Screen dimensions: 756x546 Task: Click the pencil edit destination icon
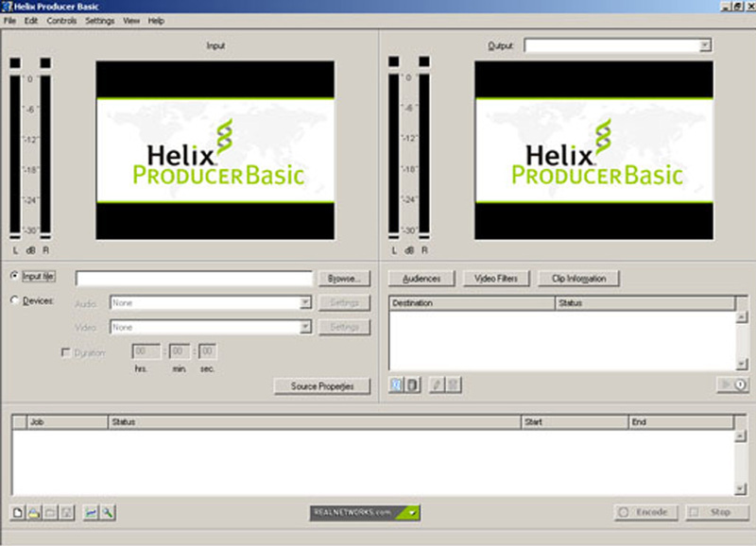tap(437, 384)
